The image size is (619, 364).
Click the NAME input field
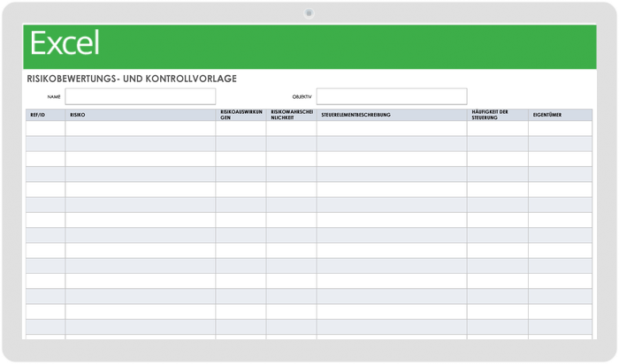[x=140, y=96]
